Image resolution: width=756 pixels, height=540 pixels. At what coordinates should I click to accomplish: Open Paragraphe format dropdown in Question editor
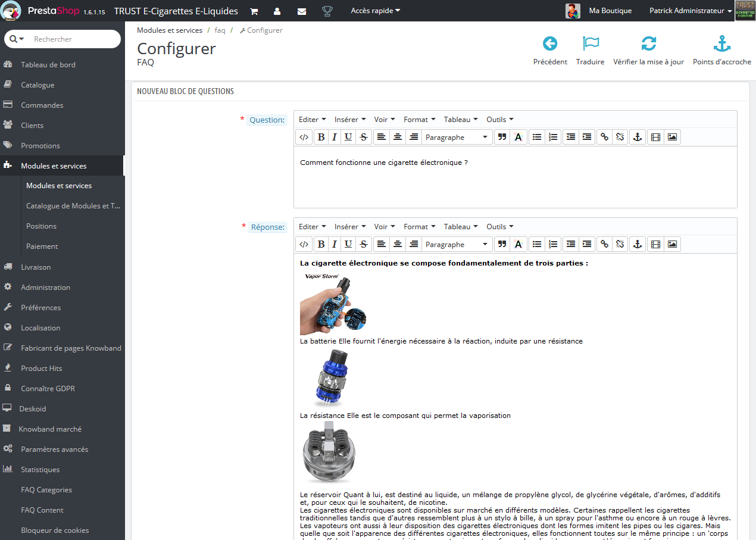[457, 137]
